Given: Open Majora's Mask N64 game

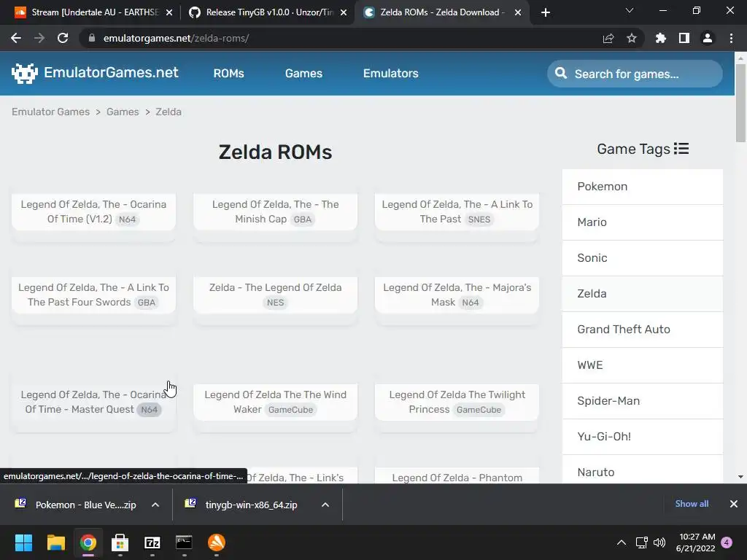Looking at the screenshot, I should pyautogui.click(x=457, y=295).
